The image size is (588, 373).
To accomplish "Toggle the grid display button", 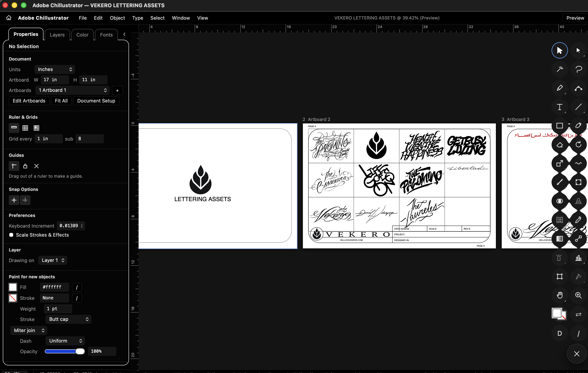I will pyautogui.click(x=25, y=128).
